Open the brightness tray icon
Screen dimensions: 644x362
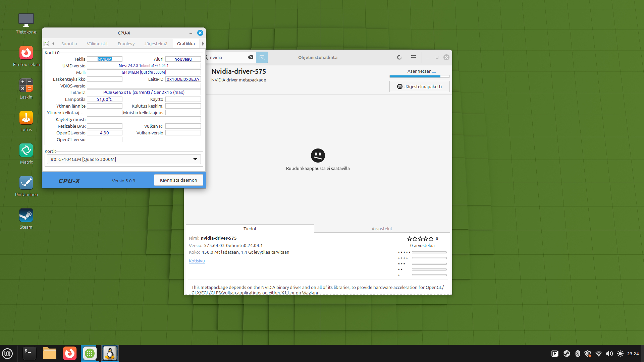pyautogui.click(x=620, y=354)
